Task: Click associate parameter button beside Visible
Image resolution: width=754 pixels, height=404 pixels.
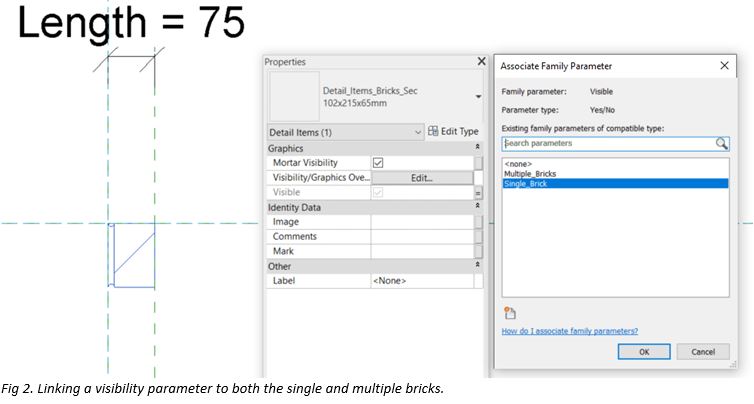Action: [478, 192]
